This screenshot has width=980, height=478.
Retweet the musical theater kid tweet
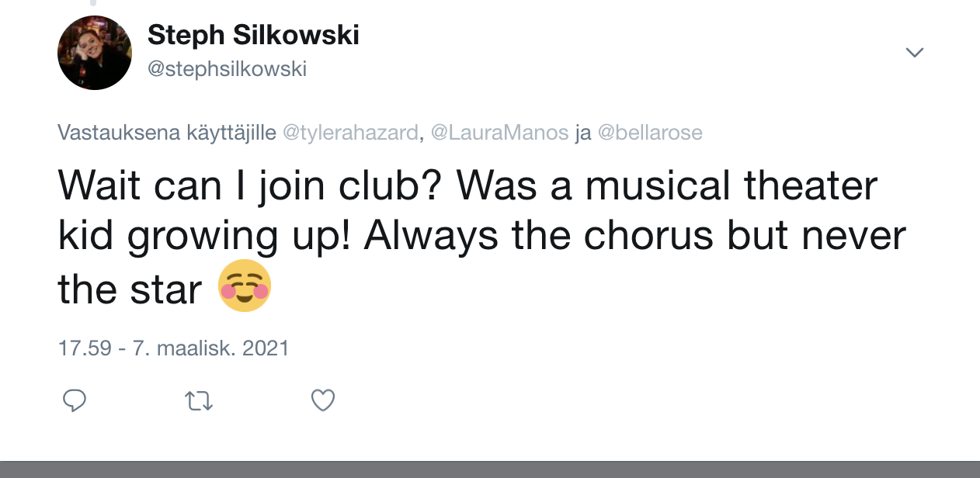click(199, 400)
